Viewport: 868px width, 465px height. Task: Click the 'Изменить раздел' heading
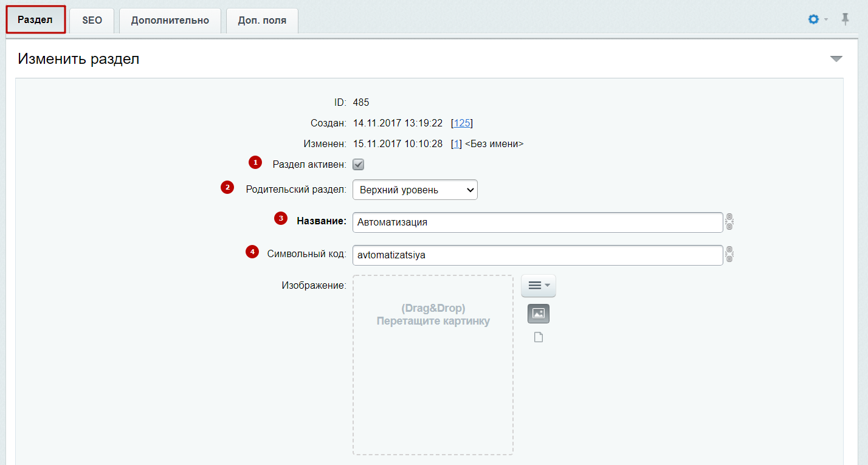(x=78, y=59)
